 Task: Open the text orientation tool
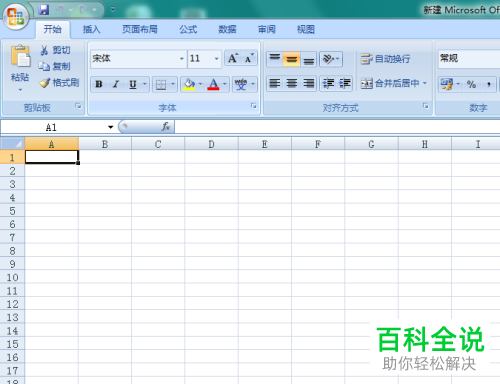(x=331, y=59)
